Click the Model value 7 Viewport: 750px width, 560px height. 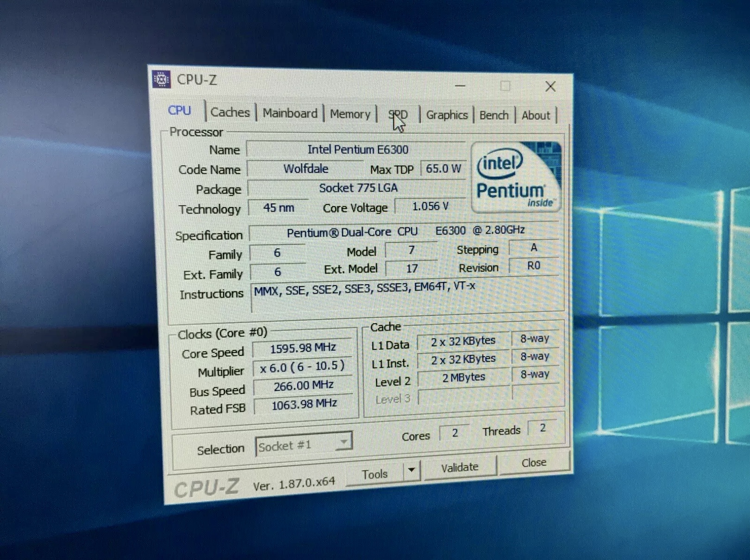411,250
